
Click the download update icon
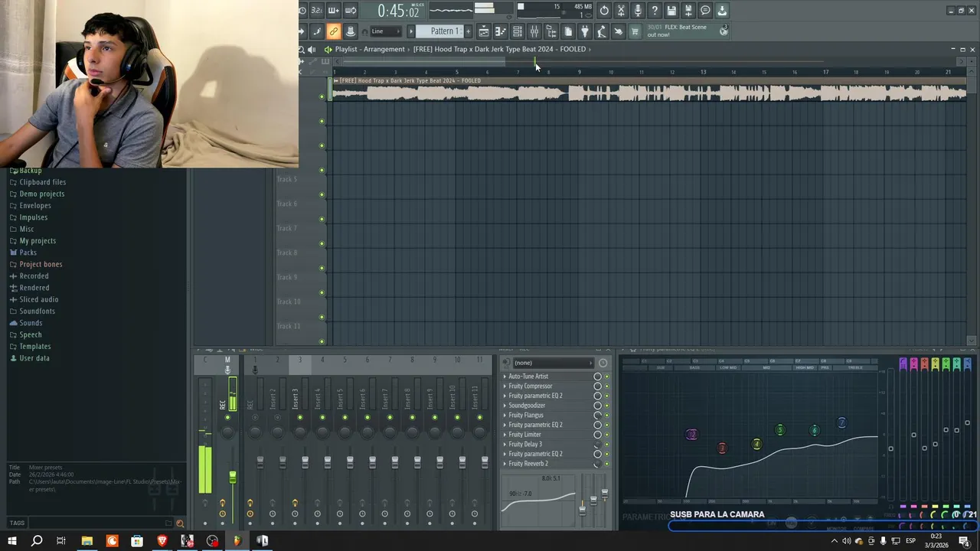tap(722, 11)
